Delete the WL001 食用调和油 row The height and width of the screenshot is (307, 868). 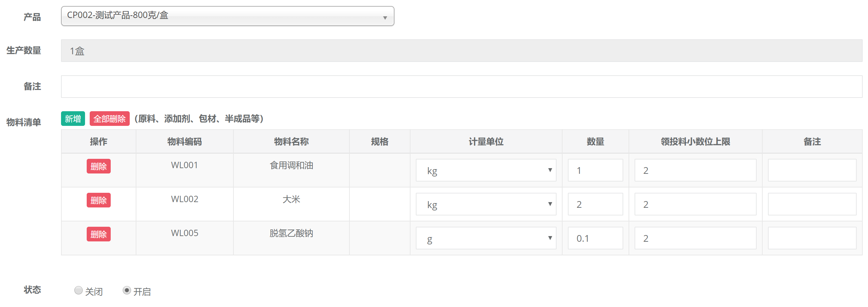(x=98, y=166)
